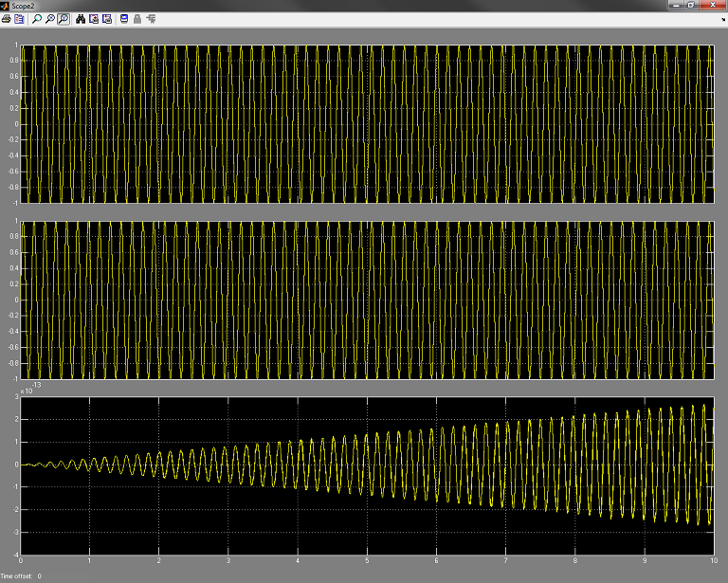Open the Signal selection tool

(x=151, y=19)
